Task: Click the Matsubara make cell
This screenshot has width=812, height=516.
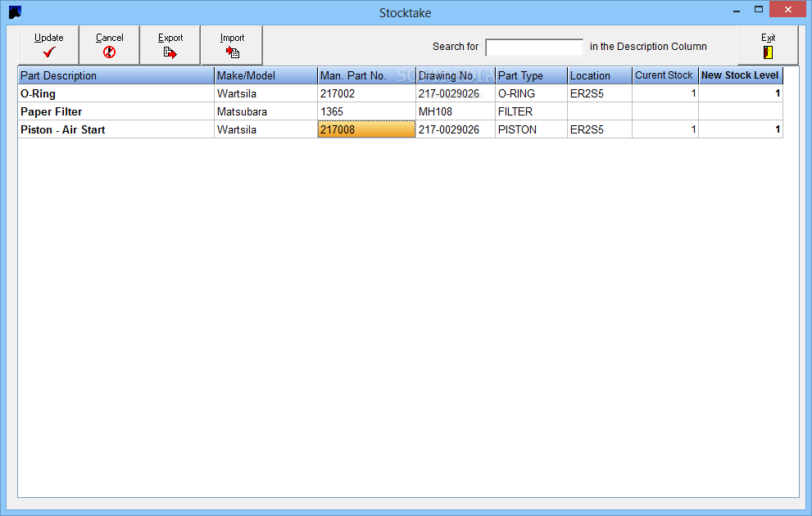Action: (265, 111)
